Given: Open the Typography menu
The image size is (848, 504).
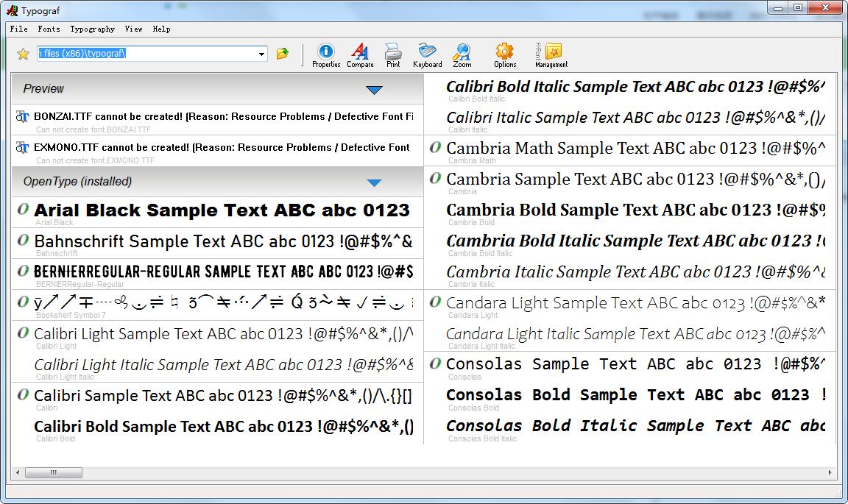Looking at the screenshot, I should pyautogui.click(x=93, y=29).
